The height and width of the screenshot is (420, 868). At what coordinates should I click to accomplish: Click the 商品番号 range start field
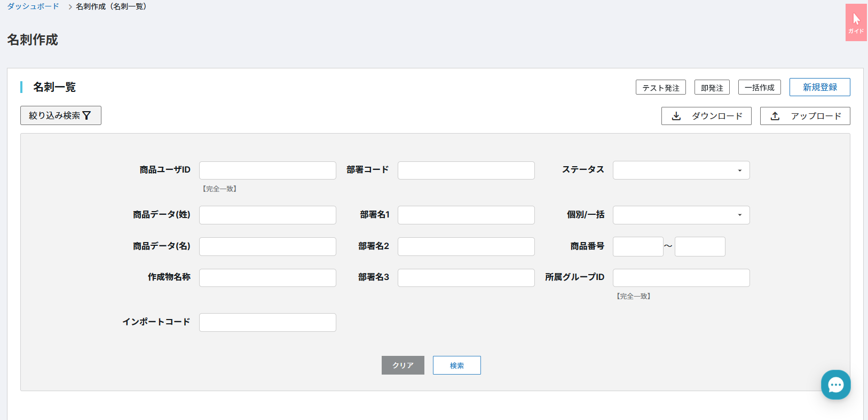[x=638, y=247]
